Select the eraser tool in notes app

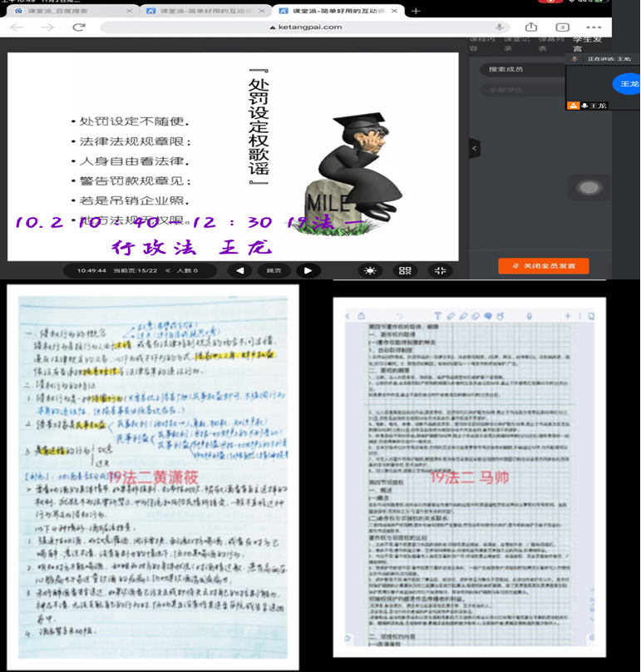[x=476, y=316]
